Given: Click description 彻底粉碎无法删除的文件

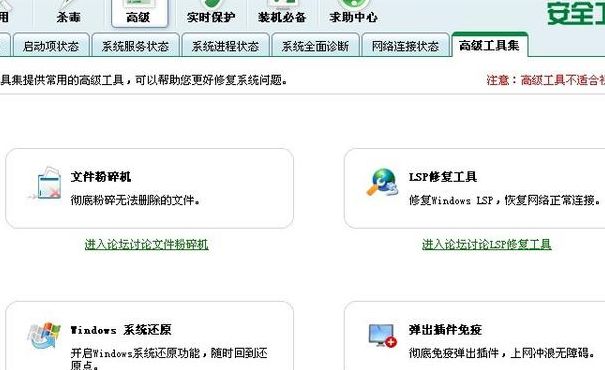Looking at the screenshot, I should click(x=135, y=200).
